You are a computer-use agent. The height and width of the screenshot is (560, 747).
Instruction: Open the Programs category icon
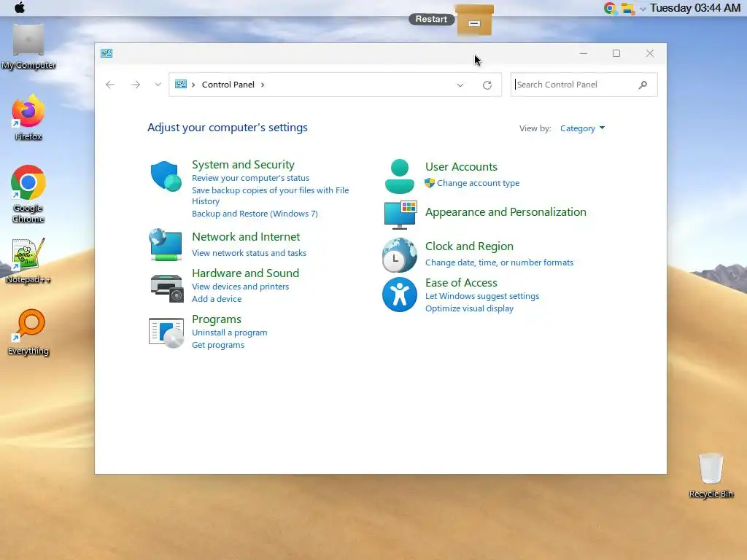pyautogui.click(x=166, y=332)
